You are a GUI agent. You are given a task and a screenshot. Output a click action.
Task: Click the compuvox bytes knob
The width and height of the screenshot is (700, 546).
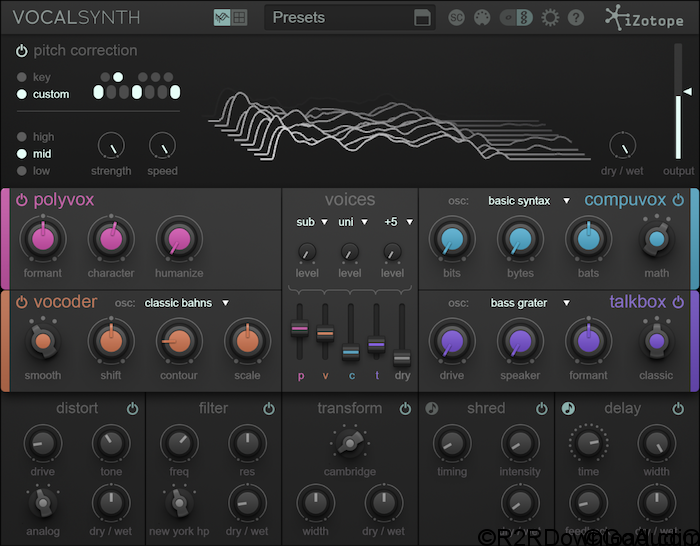click(520, 239)
